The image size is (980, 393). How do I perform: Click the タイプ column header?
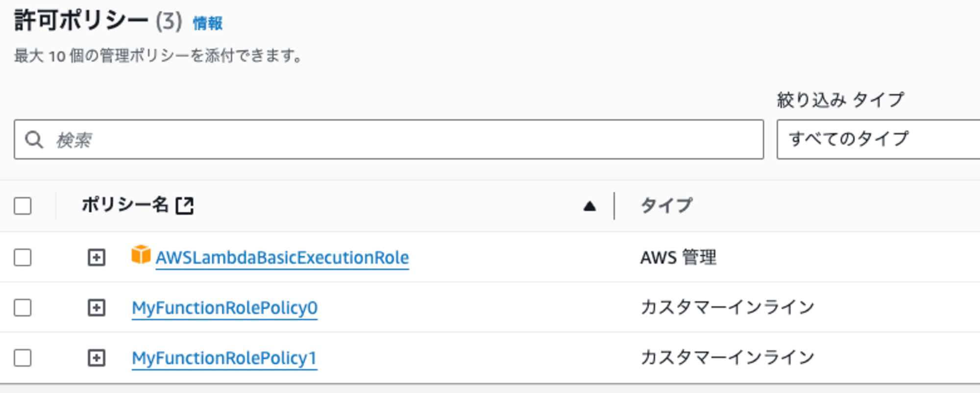coord(666,205)
